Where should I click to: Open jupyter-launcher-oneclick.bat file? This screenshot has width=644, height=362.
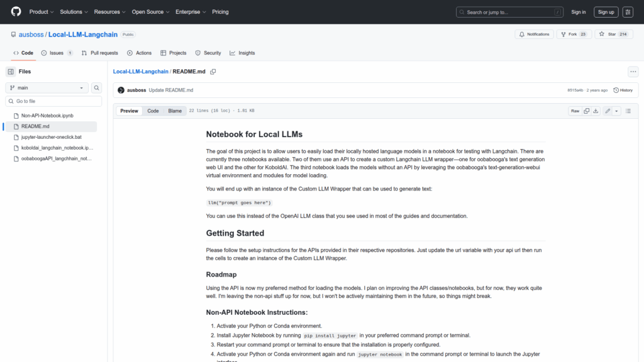(52, 137)
